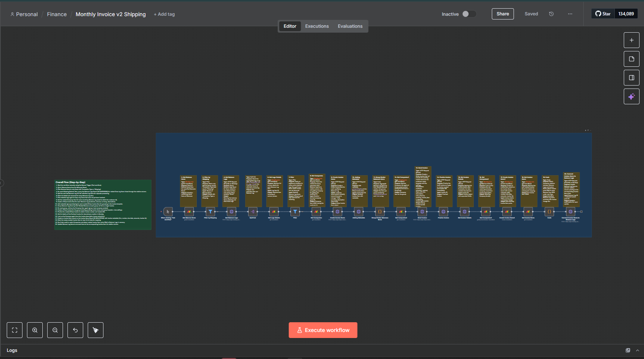
Task: Switch to the Executions tab
Action: [317, 26]
